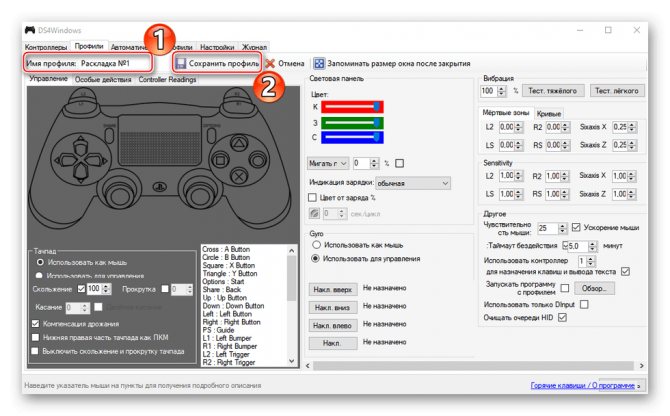
Task: Click the Triangle button on controller image
Action: coord(239,143)
